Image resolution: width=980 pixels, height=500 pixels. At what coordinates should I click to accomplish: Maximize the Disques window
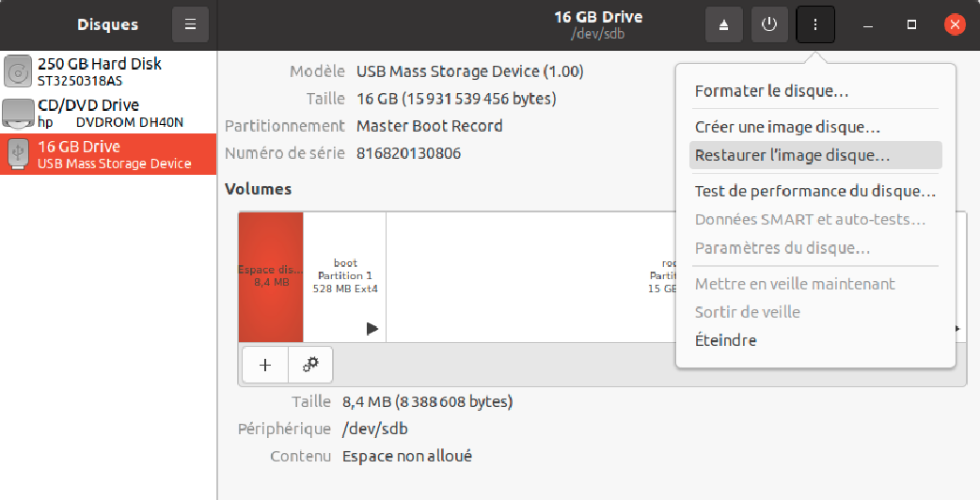911,24
